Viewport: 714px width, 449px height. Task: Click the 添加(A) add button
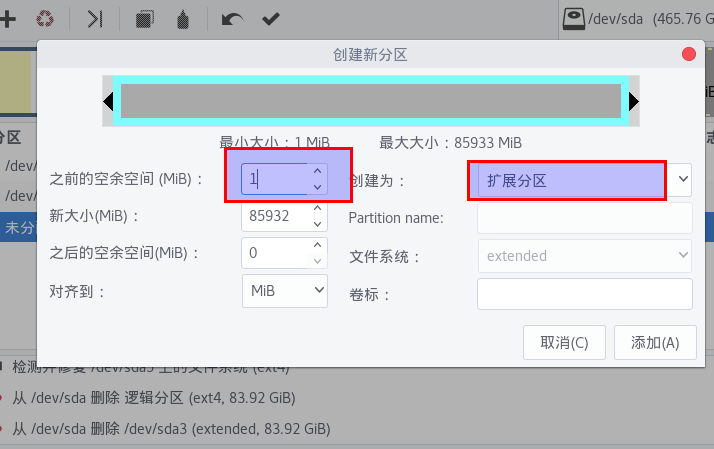tap(655, 342)
